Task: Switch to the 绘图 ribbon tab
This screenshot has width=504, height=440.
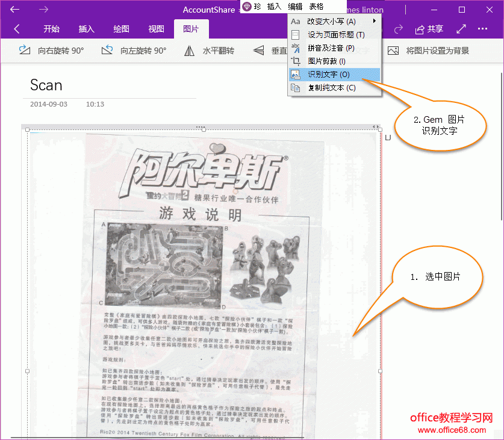Action: (x=121, y=29)
